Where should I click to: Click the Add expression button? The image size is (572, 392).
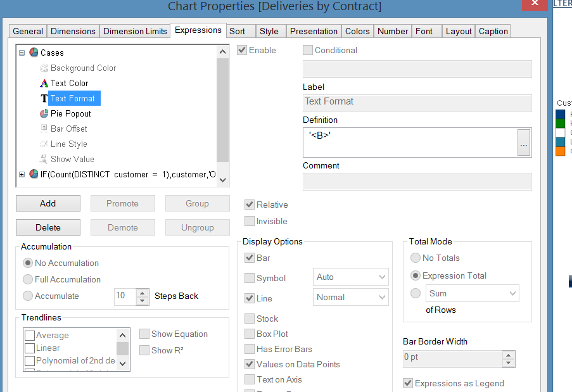click(x=48, y=203)
